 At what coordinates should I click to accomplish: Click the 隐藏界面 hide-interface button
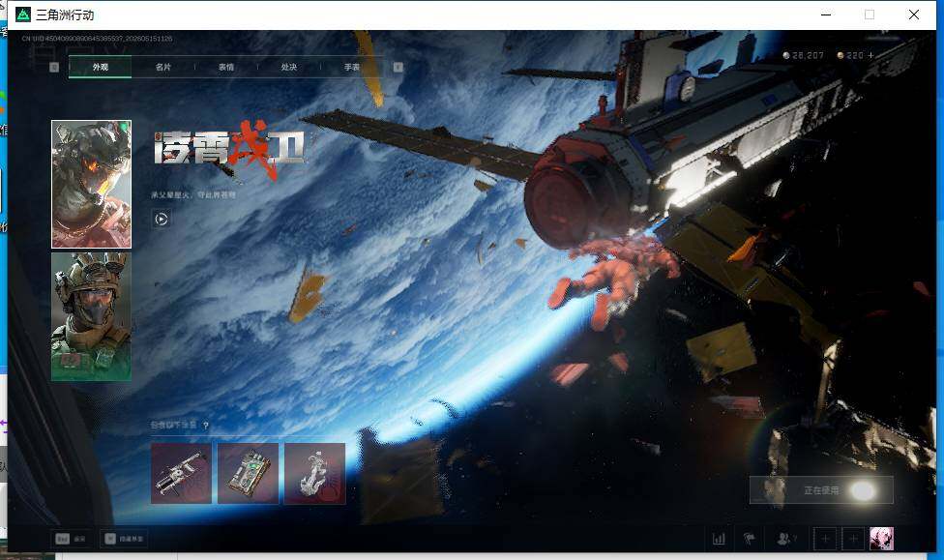tap(124, 539)
